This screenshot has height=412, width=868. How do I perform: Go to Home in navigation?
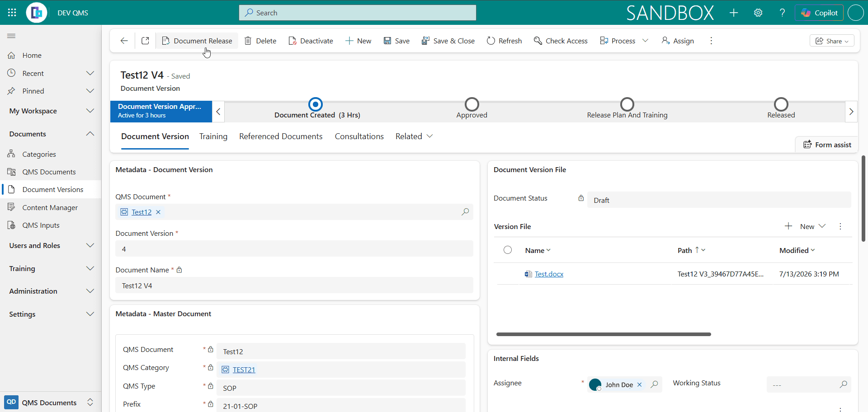32,55
